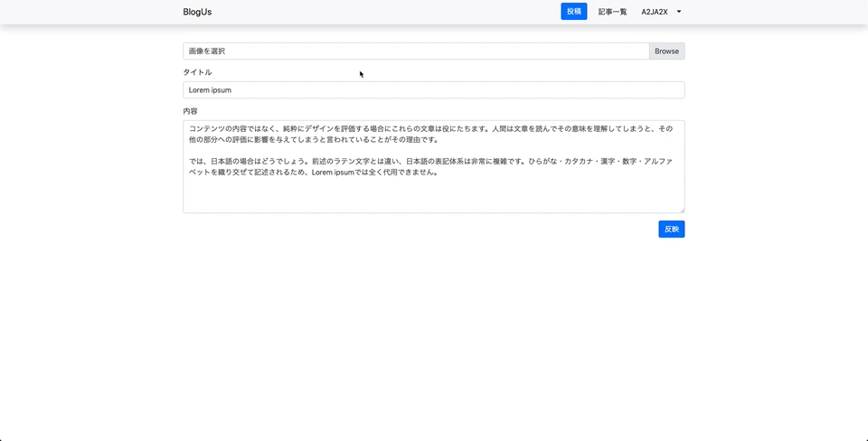
Task: Click the 内容 field label
Action: point(191,111)
